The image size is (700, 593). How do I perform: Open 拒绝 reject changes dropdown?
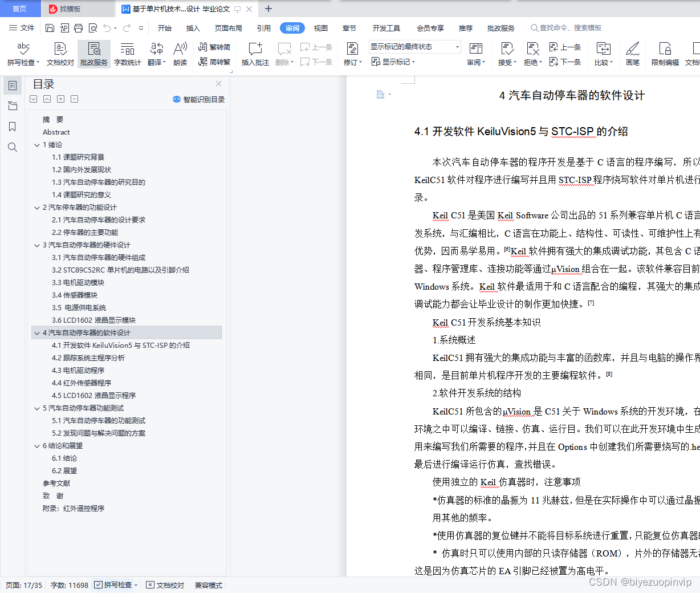click(x=533, y=62)
